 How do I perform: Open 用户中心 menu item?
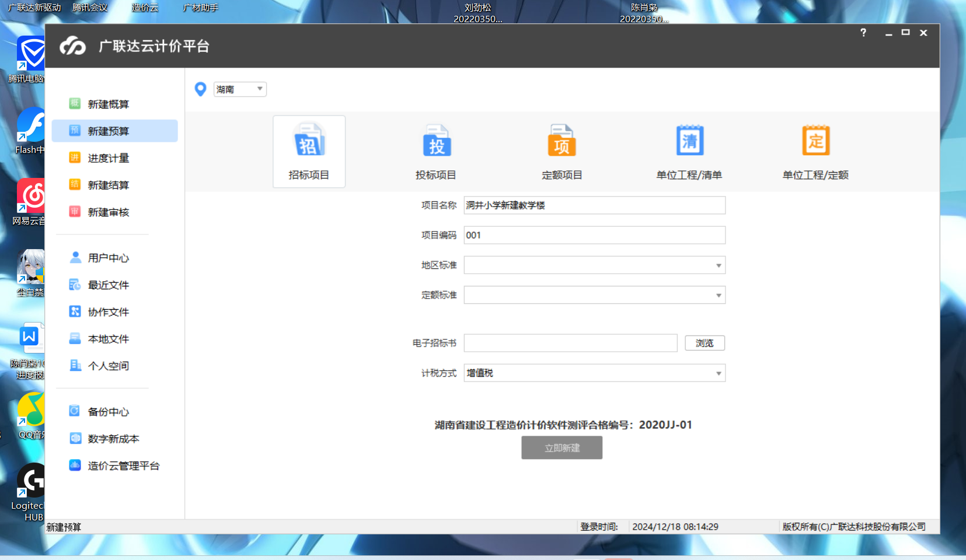pos(114,258)
